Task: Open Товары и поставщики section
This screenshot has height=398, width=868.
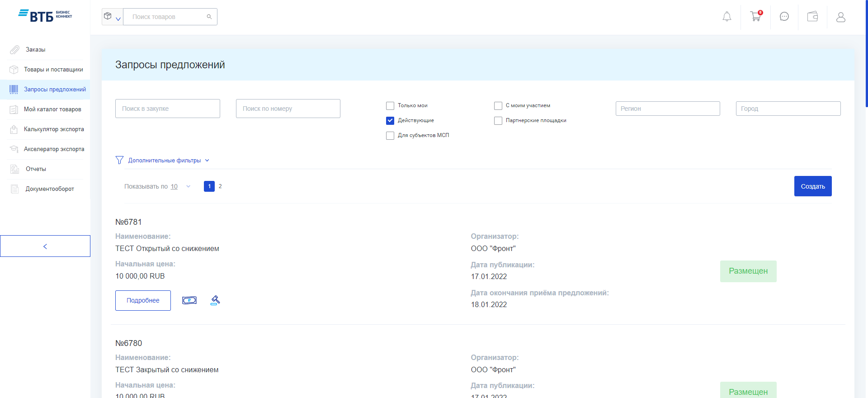Action: click(x=53, y=70)
